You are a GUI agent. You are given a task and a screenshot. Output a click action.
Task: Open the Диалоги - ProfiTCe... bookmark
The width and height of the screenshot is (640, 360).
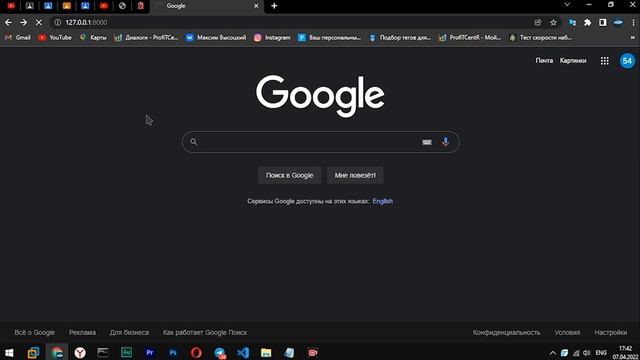pyautogui.click(x=147, y=38)
